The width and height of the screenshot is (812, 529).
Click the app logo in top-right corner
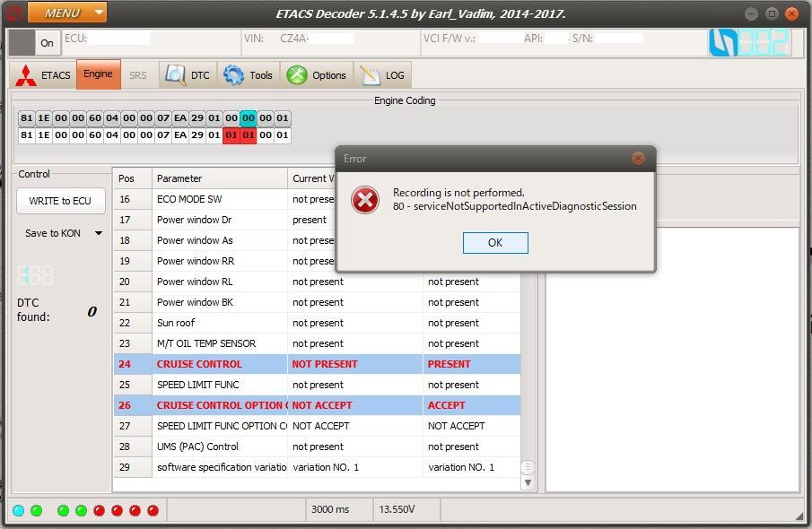[x=749, y=42]
